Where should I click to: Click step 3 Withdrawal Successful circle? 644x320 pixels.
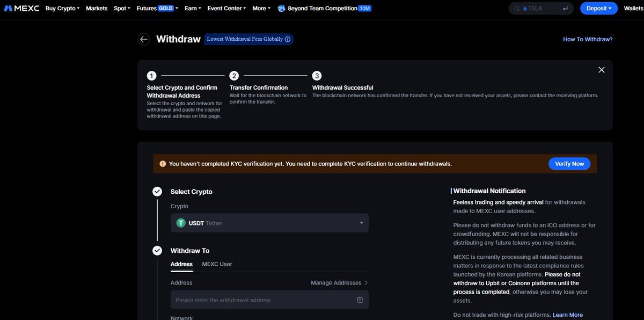317,76
